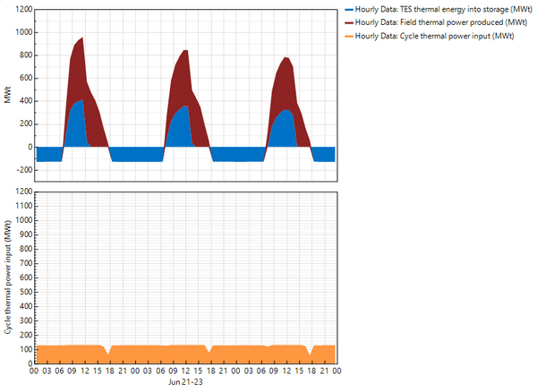Click the 'Jun 21-23' x-axis date label
The image size is (537, 392).
184,380
